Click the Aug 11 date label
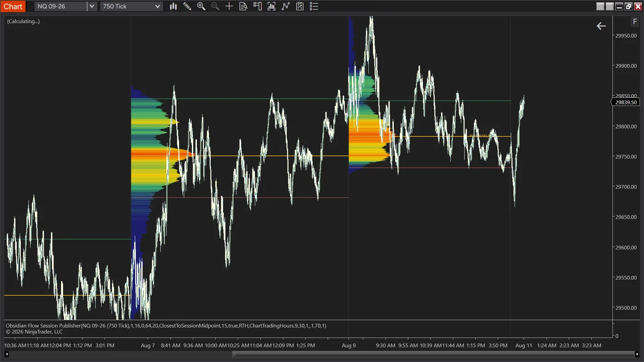The height and width of the screenshot is (362, 644). click(524, 345)
